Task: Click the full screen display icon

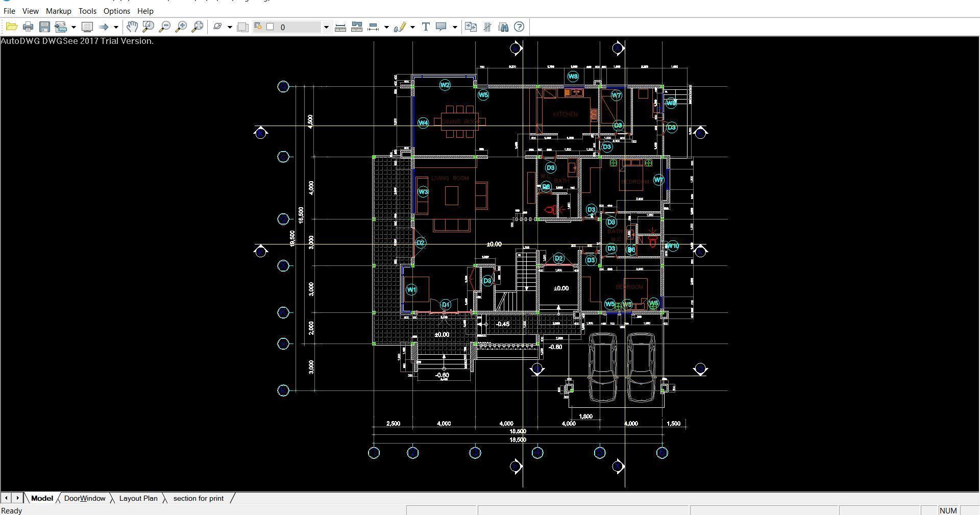Action: point(87,27)
